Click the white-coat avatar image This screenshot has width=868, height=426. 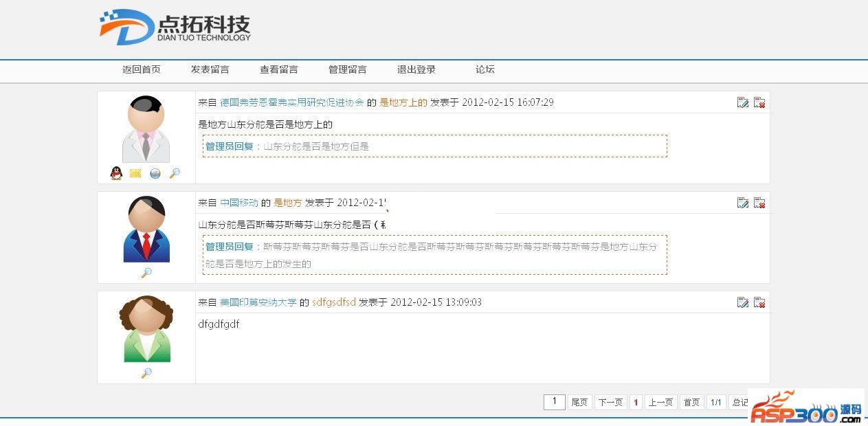pos(146,129)
